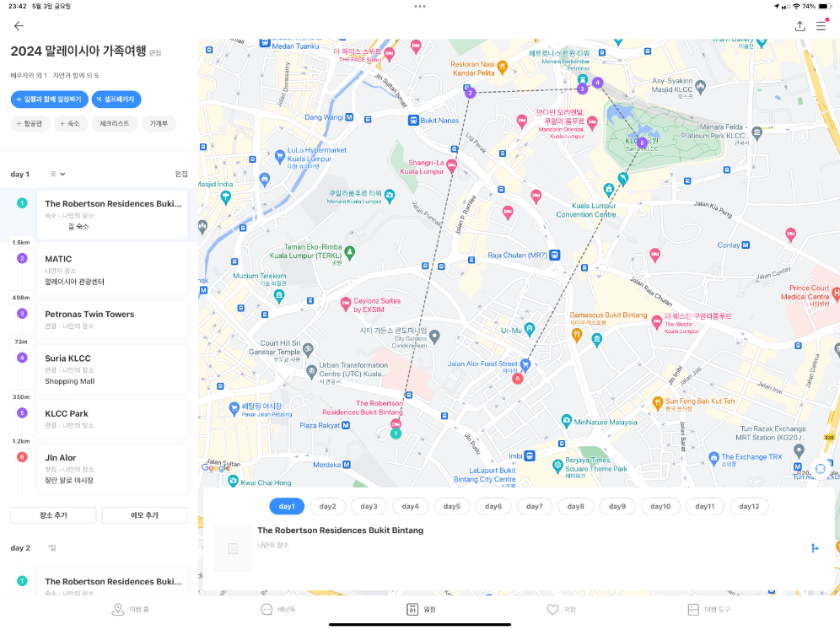Viewport: 840px width, 630px height.
Task: Tap Berjaya Times Square Theme Park pin
Action: pos(557,466)
